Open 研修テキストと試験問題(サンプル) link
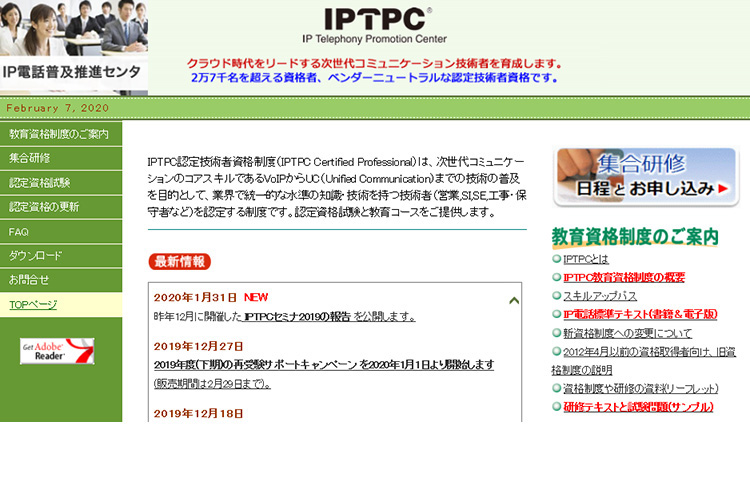Viewport: 750px width, 500px height. (638, 407)
